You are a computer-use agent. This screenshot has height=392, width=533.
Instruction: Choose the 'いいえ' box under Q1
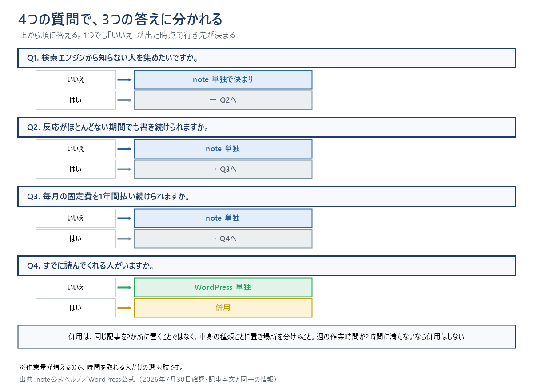(x=76, y=79)
